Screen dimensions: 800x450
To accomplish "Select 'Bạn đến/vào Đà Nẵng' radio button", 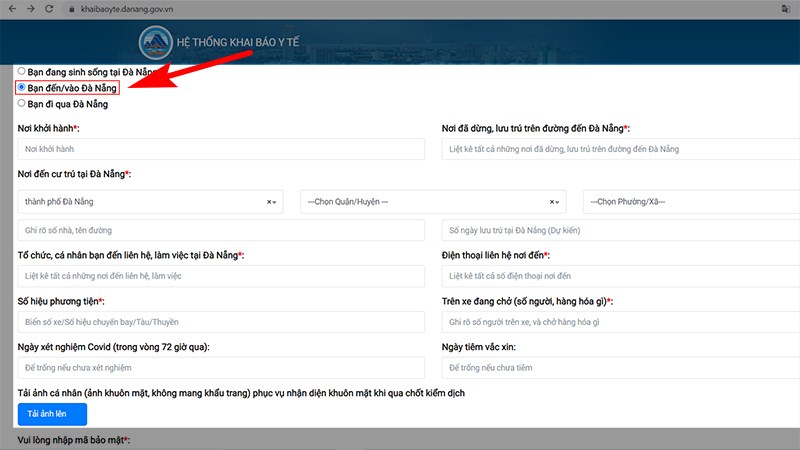I will coord(21,87).
